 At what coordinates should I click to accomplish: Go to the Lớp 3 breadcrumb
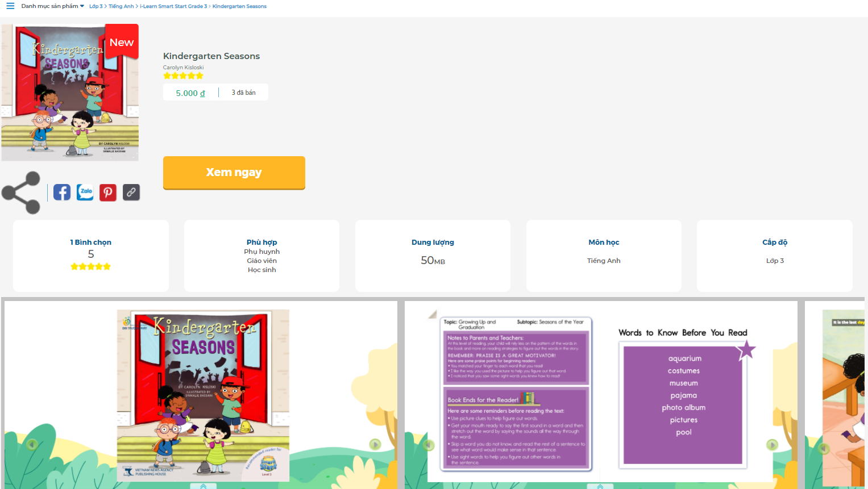(95, 6)
